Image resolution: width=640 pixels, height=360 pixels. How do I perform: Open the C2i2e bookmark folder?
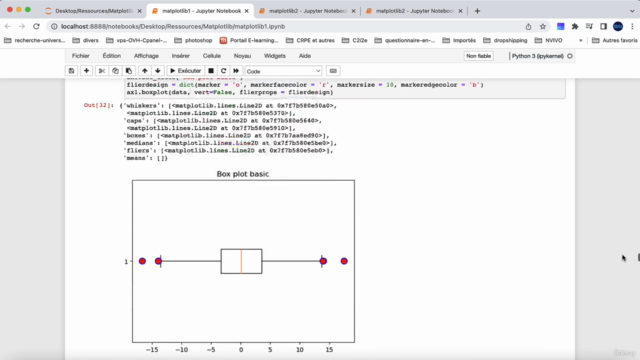click(x=355, y=40)
